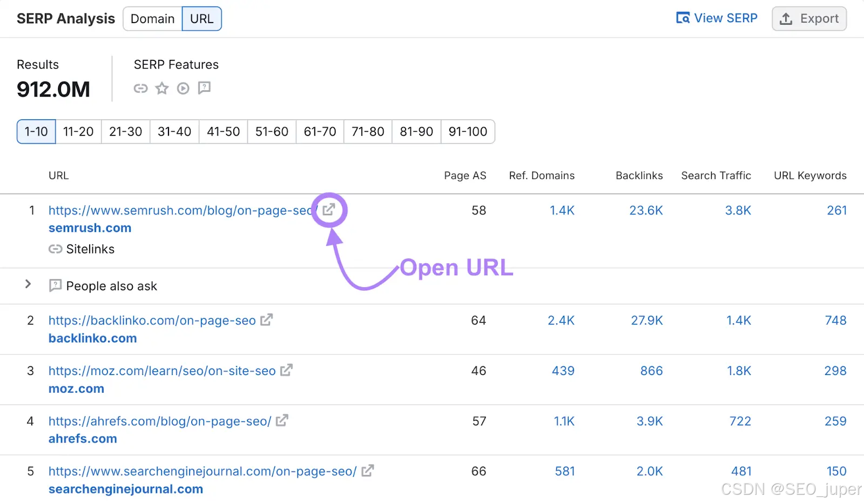Click semrush Ref. Domains value 1.4K

(x=562, y=210)
